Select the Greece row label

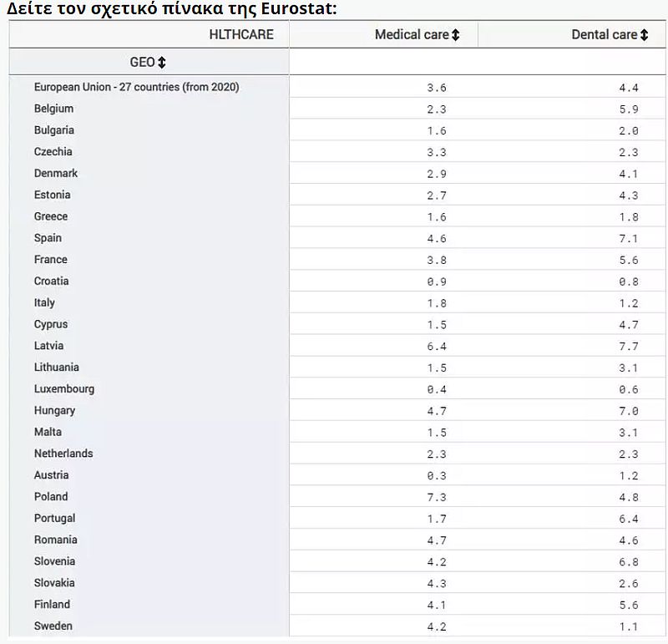point(51,216)
